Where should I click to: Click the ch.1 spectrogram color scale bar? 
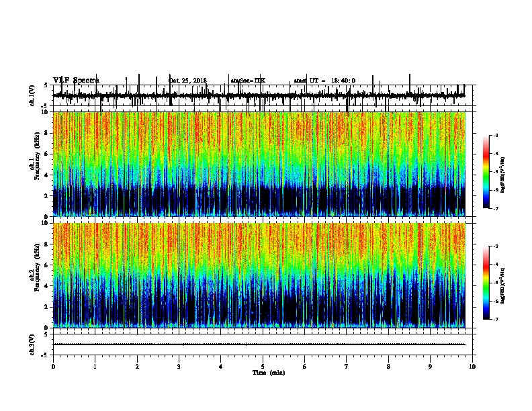pos(486,172)
